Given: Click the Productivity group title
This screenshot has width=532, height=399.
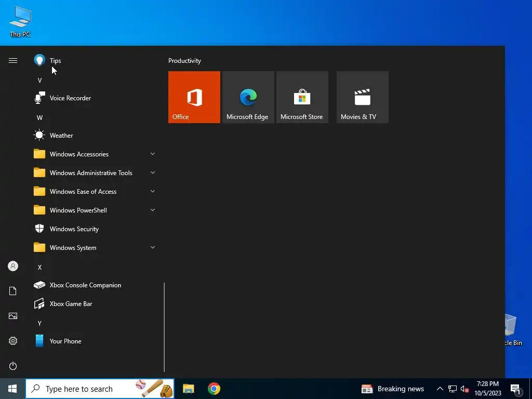Looking at the screenshot, I should click(184, 61).
